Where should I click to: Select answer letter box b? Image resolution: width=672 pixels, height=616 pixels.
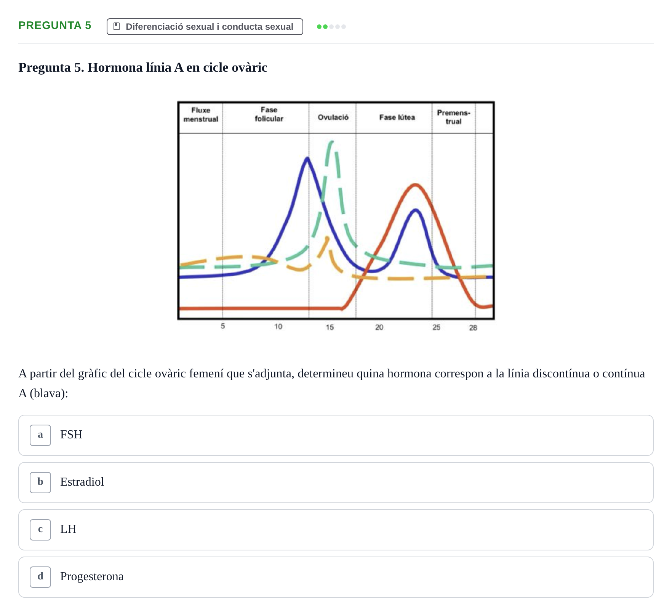[x=40, y=483]
